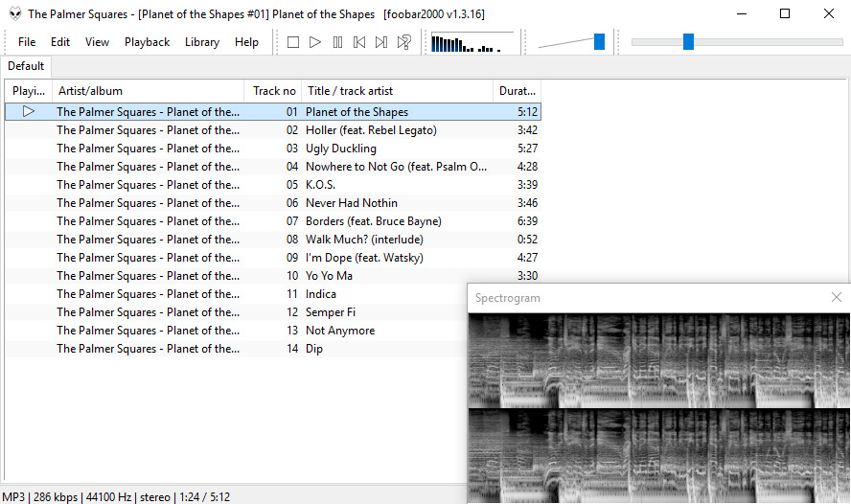Maximize the foobar2000 window
This screenshot has height=504, width=851.
click(x=785, y=13)
